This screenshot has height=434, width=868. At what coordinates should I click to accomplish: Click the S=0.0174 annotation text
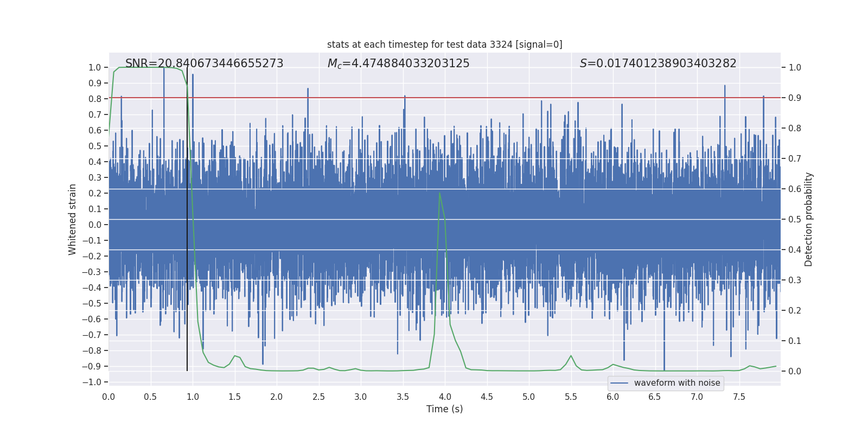658,63
